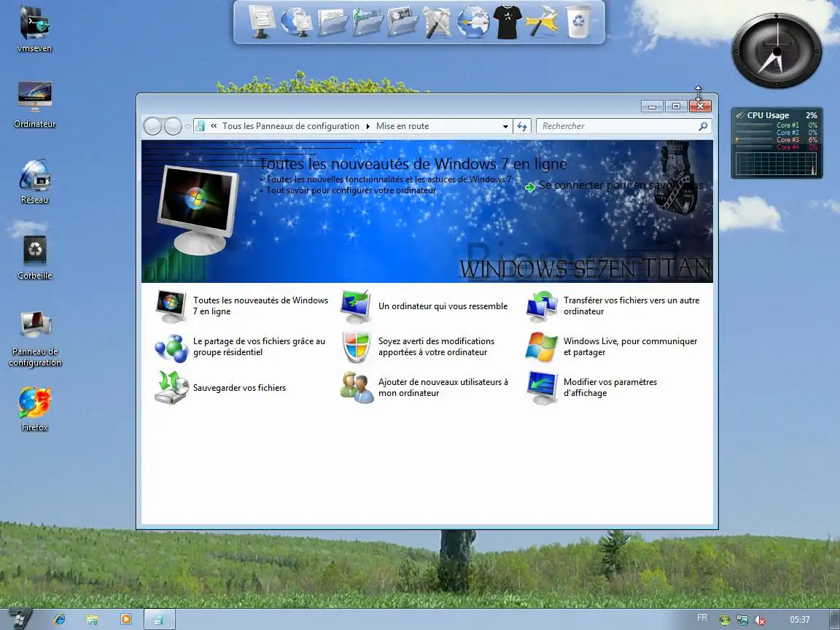840x630 pixels.
Task: Launch the crossed tools icon in the dock
Action: pos(437,22)
